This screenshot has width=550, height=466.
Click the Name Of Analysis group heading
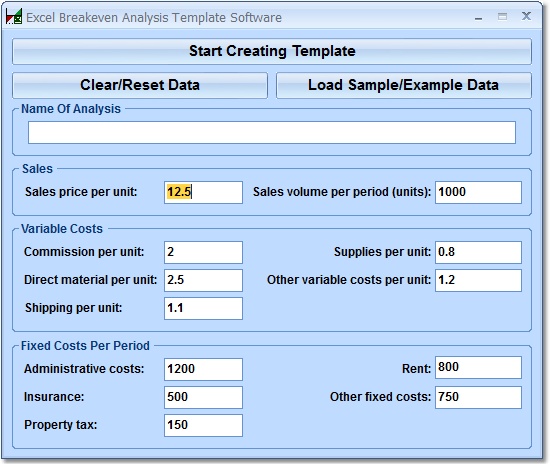71,109
